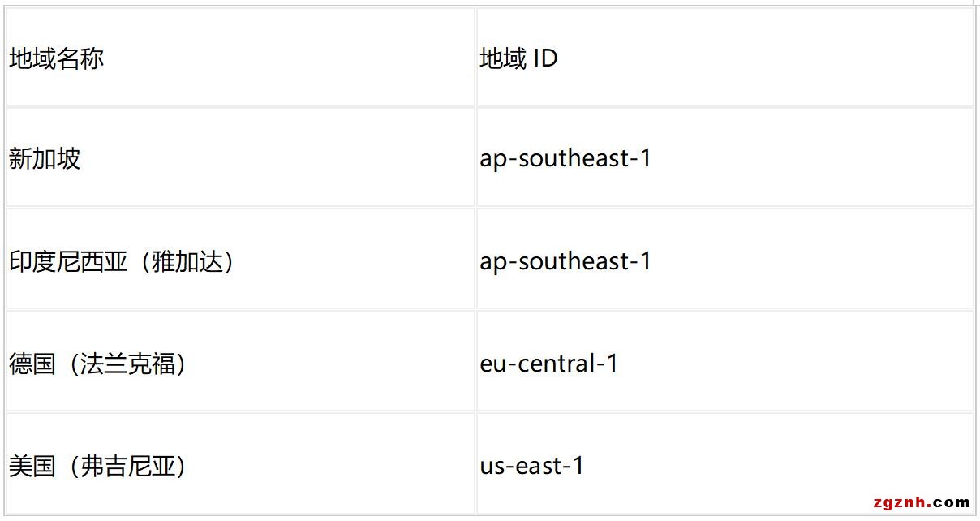Click the 弗吉尼亚 state name in parentheses

tap(127, 467)
